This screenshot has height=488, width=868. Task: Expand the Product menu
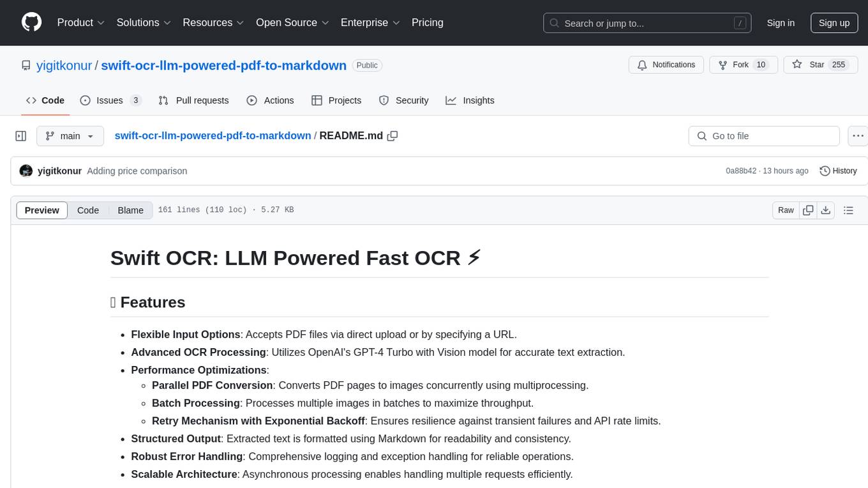(x=81, y=22)
